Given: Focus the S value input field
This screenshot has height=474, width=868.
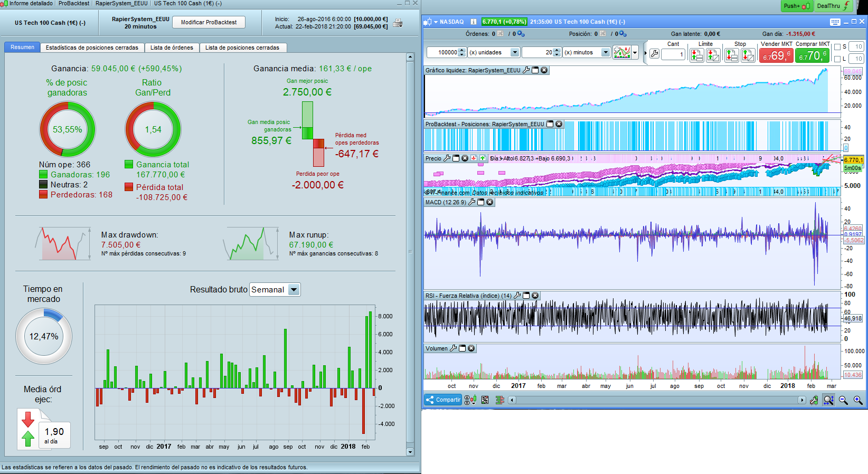Looking at the screenshot, I should 856,46.
